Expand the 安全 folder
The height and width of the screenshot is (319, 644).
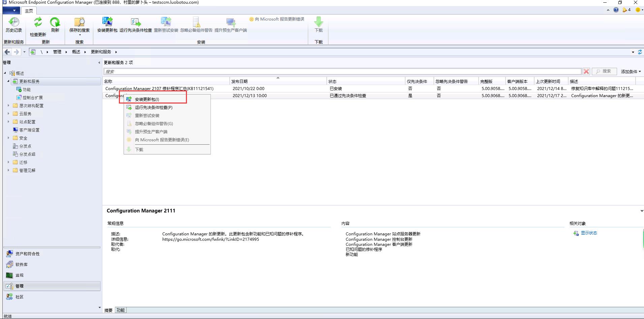8,138
